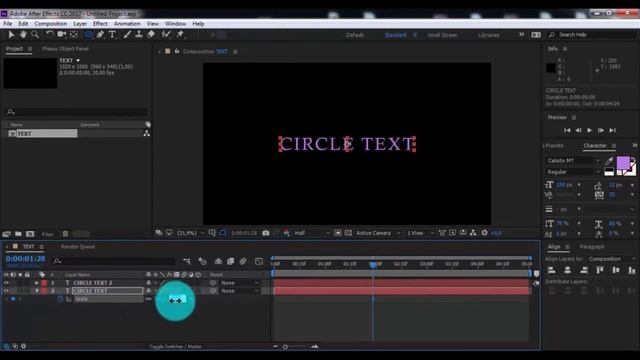The width and height of the screenshot is (640, 360).
Task: Select the Unified Camera tool
Action: point(62,35)
